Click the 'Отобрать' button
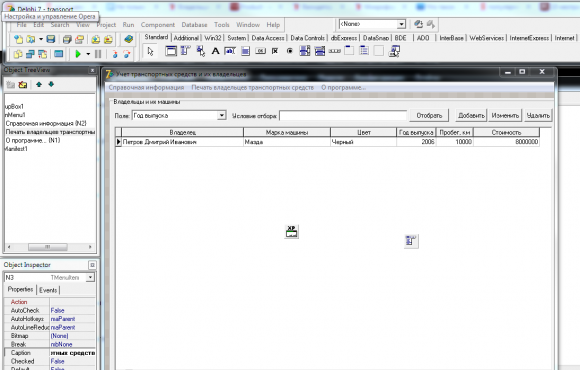Viewport: 580px width, 370px height. 429,115
